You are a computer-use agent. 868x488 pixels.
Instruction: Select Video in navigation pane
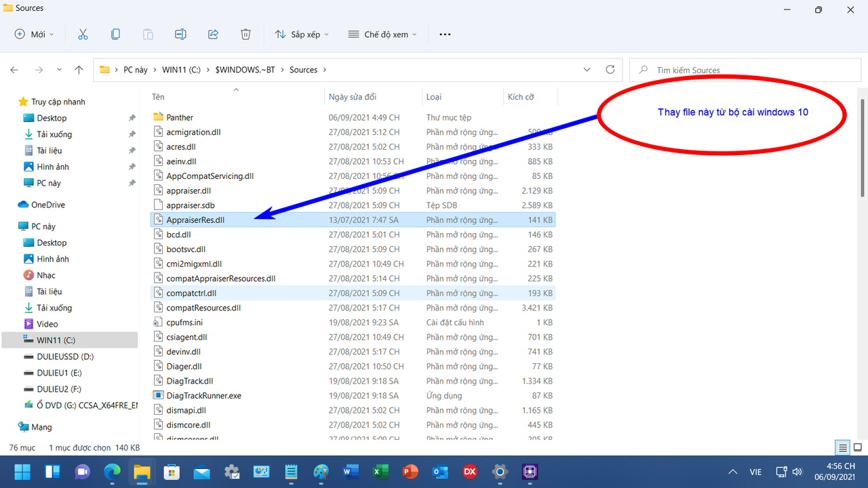tap(47, 324)
